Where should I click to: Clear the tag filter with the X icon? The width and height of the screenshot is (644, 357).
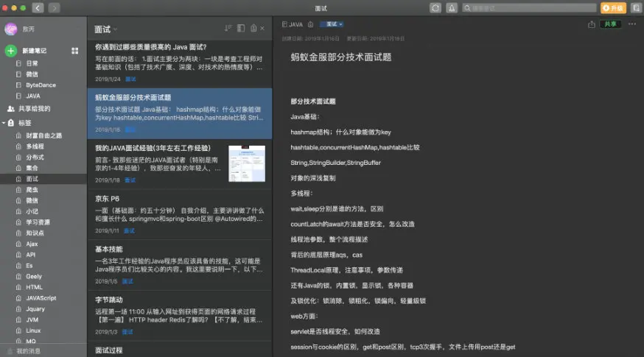click(x=262, y=28)
